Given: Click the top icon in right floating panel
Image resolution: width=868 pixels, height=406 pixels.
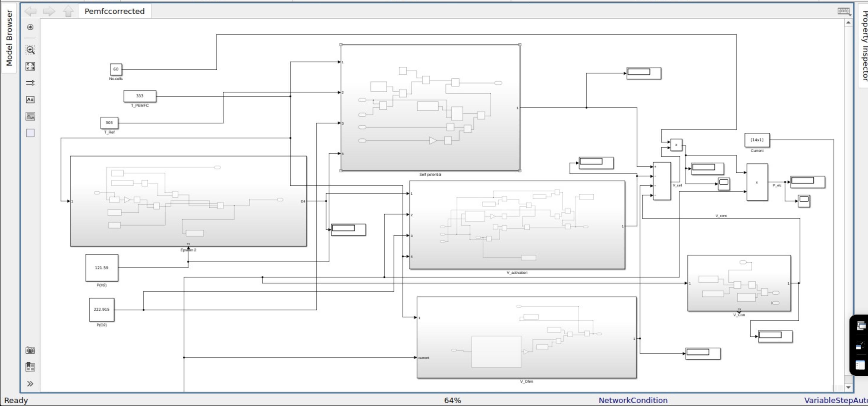Looking at the screenshot, I should [861, 325].
